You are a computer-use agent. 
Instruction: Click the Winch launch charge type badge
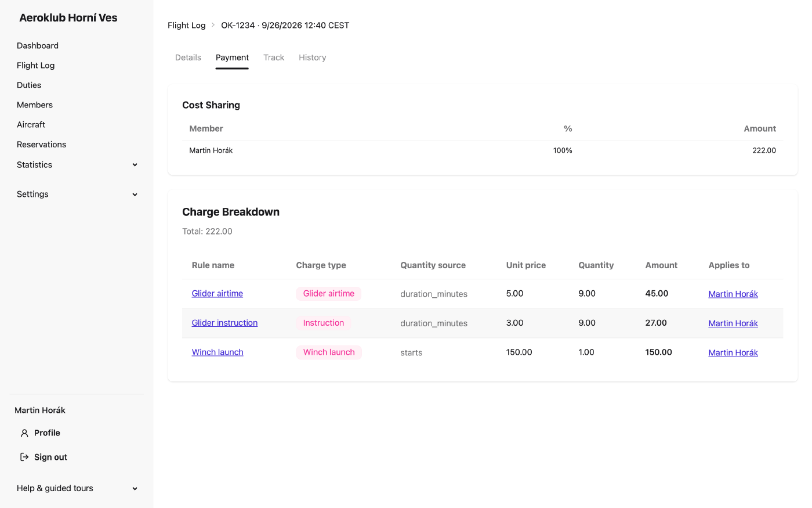329,352
